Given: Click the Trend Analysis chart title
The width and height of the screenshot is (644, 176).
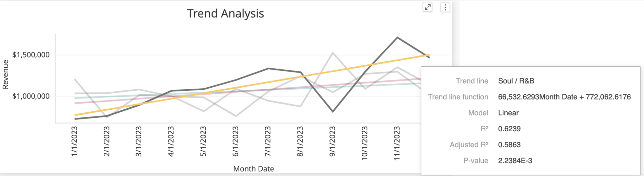Looking at the screenshot, I should 225,14.
